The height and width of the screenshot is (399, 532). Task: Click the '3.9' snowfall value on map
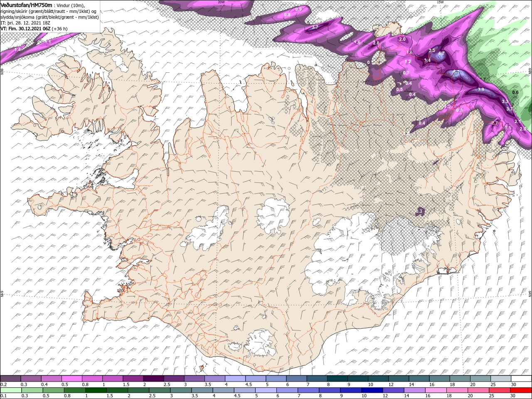click(x=481, y=89)
